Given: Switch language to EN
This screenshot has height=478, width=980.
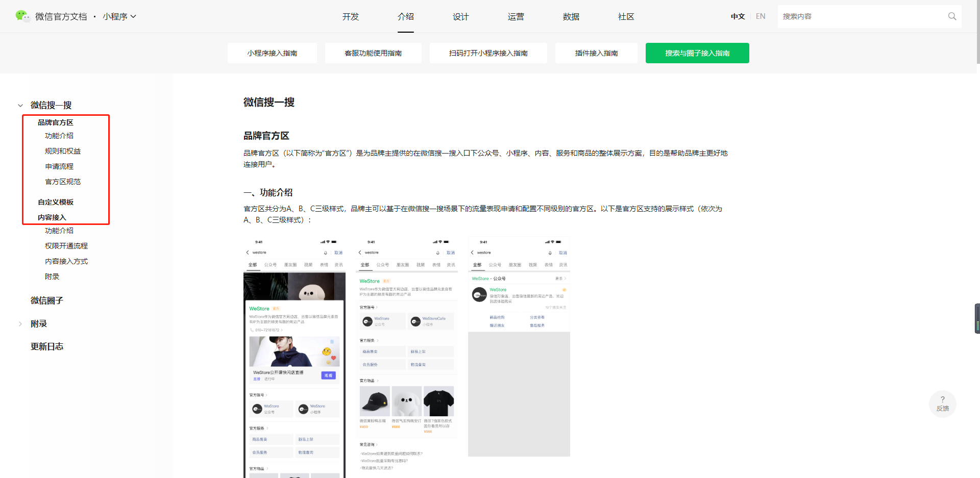Looking at the screenshot, I should tap(761, 16).
